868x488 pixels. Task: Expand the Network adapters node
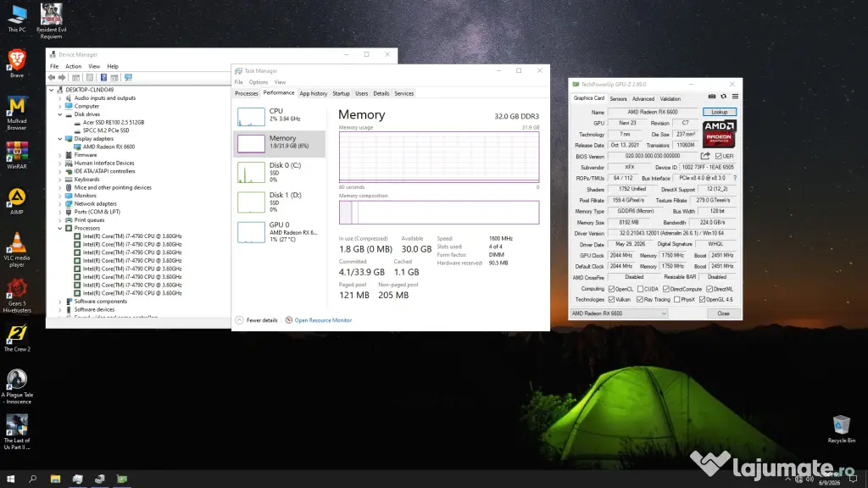[60, 203]
